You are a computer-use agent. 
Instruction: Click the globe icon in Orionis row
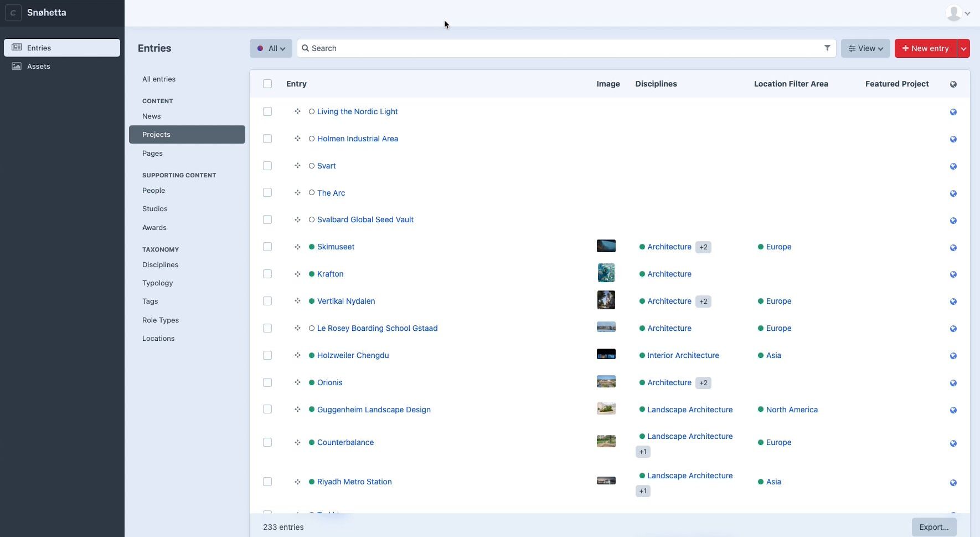point(953,383)
